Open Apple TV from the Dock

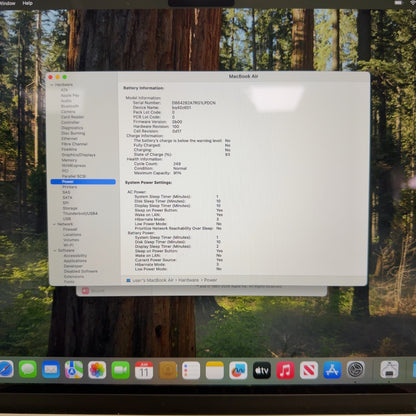point(262,370)
